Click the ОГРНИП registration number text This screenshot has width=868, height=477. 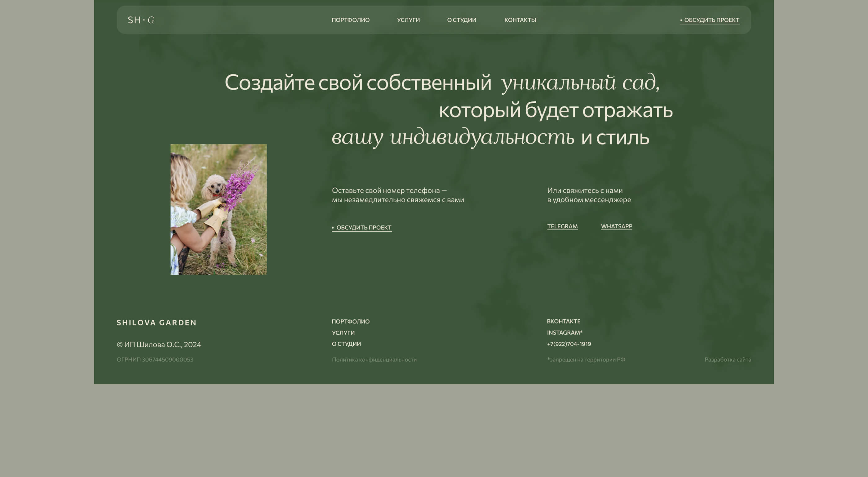pyautogui.click(x=155, y=360)
